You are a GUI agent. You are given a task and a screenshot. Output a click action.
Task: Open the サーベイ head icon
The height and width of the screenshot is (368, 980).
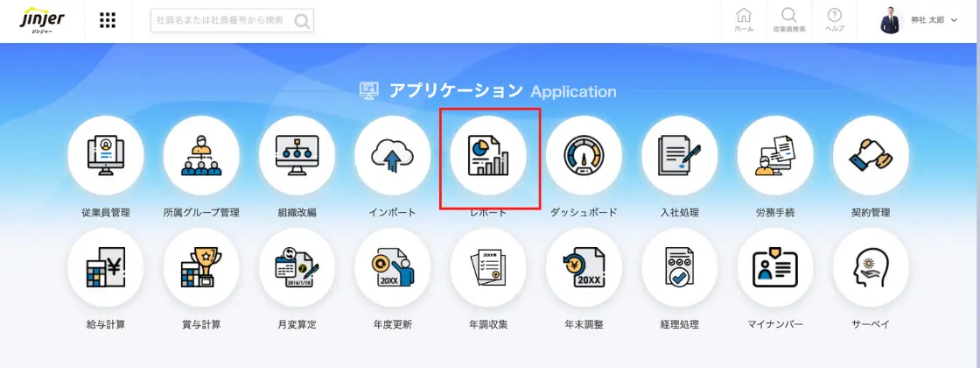(871, 267)
